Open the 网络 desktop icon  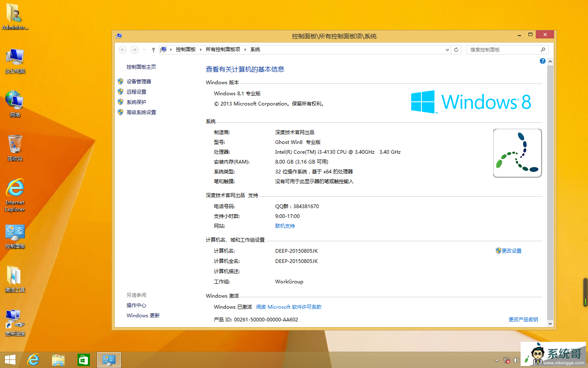15,104
